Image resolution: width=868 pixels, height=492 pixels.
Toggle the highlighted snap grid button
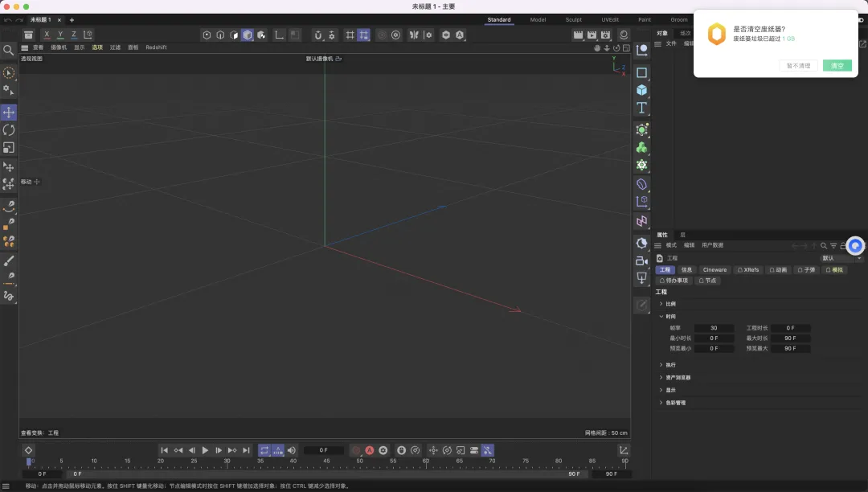click(363, 35)
